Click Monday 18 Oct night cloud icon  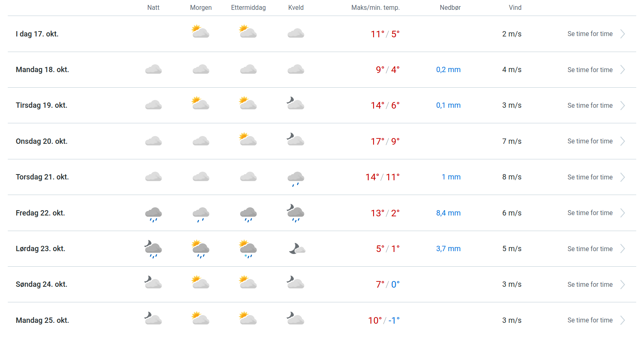point(153,69)
